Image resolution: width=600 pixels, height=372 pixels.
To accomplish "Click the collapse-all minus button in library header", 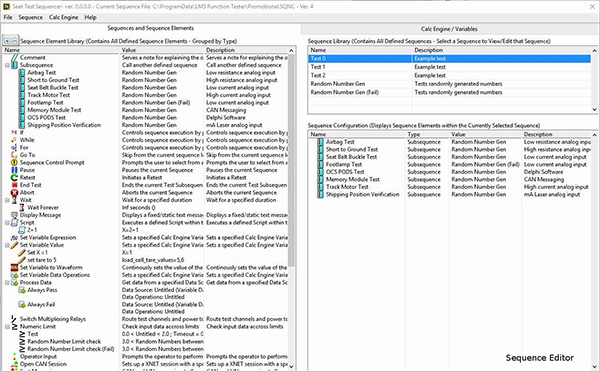I will tap(14, 41).
